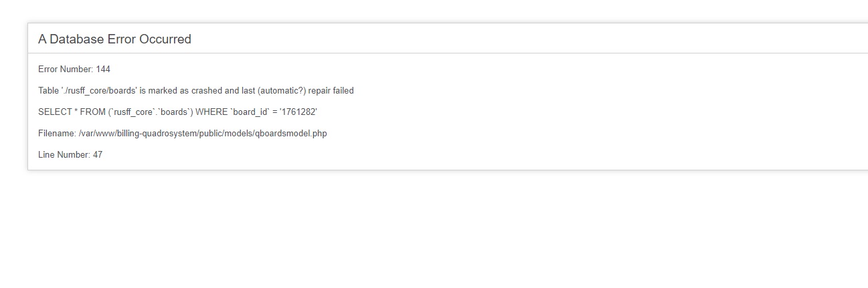Click the word 'crashed' in the error message

point(207,91)
